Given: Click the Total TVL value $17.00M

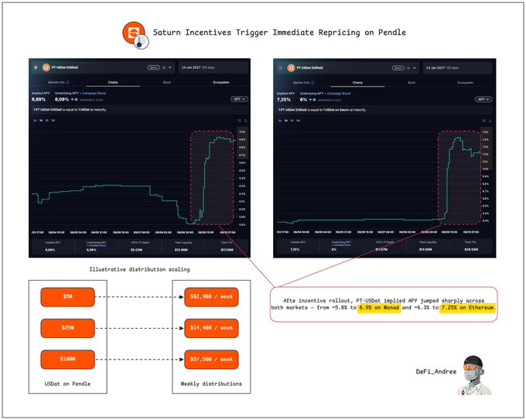Looking at the screenshot, I should [227, 250].
